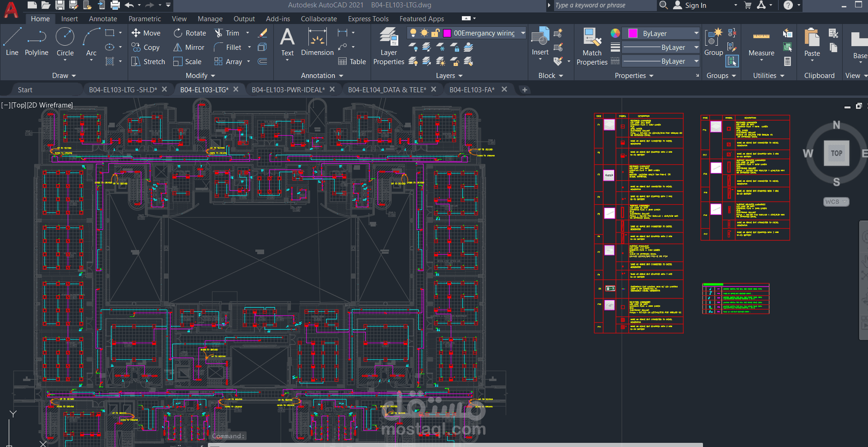Screen dimensions: 868x447
Task: Click the TOP face of ViewCube
Action: 836,153
